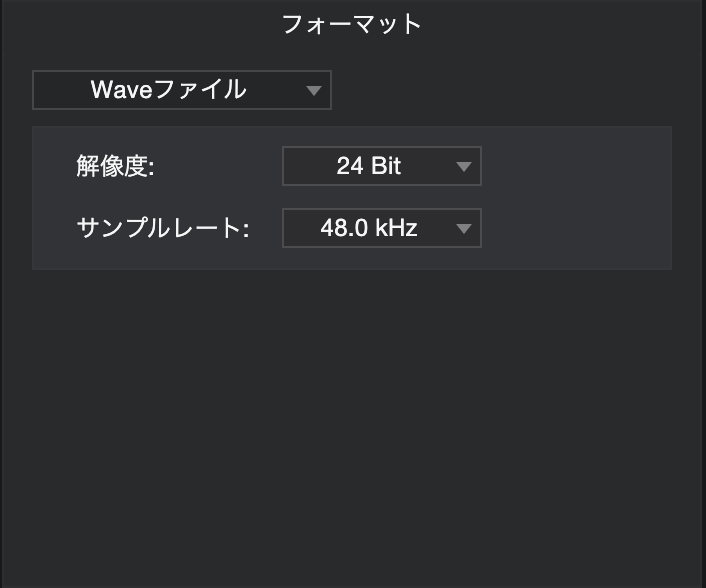Click the word Wave in the format dropdown
The height and width of the screenshot is (588, 706).
[119, 90]
